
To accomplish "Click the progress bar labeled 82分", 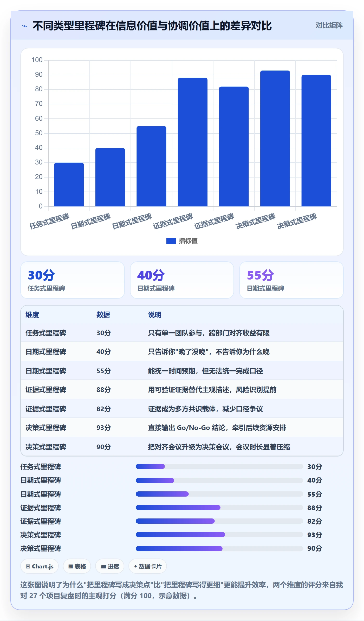I will click(x=219, y=521).
